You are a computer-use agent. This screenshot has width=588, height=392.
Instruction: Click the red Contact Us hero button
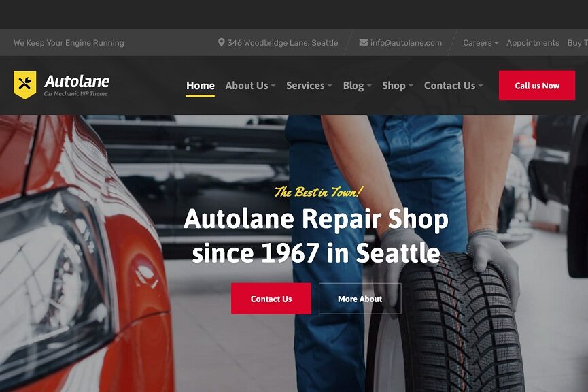point(271,299)
